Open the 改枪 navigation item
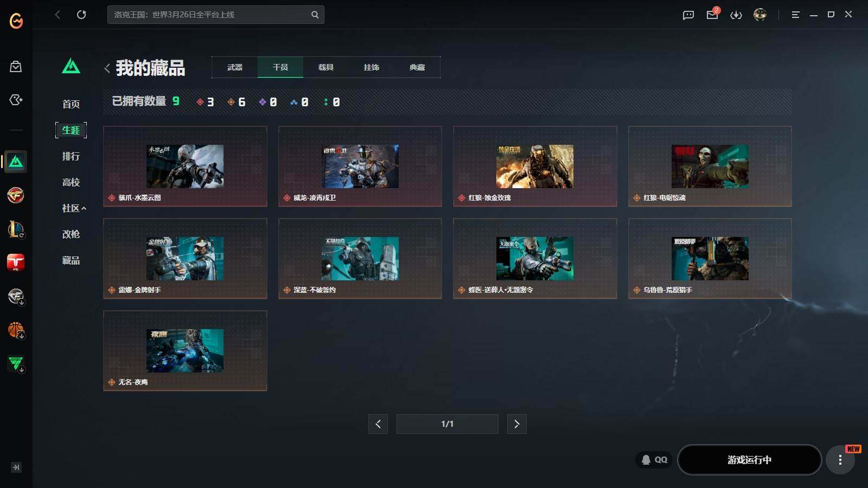The height and width of the screenshot is (488, 868). pos(71,234)
